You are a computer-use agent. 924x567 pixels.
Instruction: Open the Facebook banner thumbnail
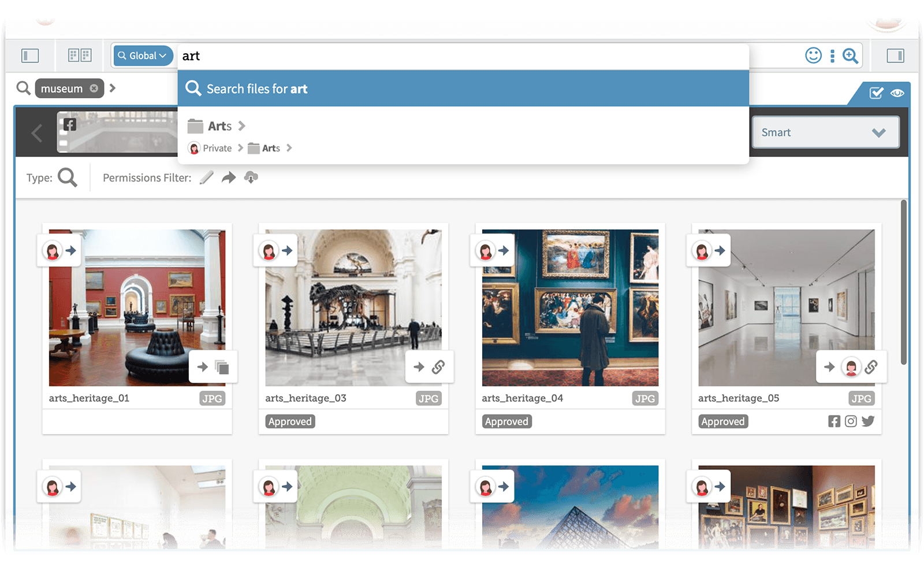tap(117, 132)
